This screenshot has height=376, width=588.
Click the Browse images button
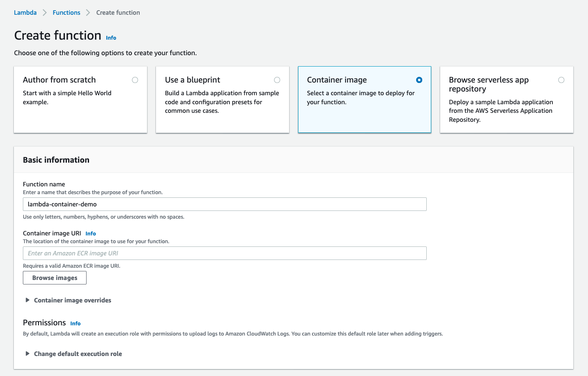pyautogui.click(x=55, y=278)
